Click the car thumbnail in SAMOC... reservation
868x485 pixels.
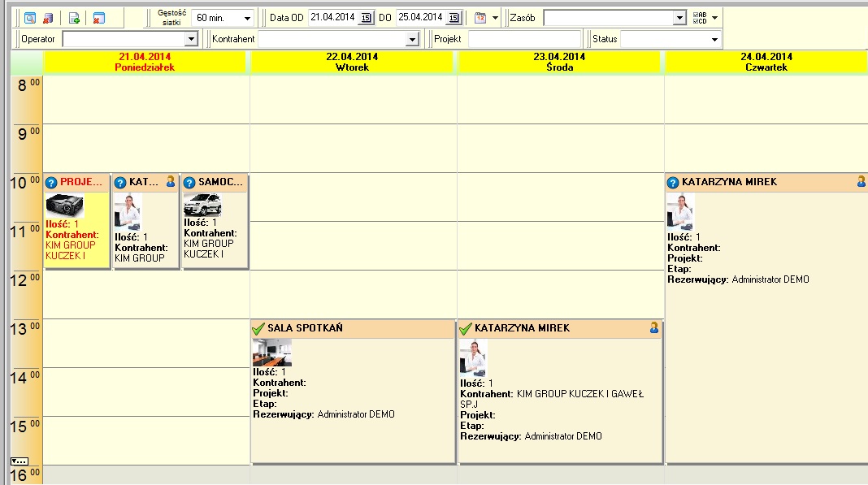[x=202, y=205]
